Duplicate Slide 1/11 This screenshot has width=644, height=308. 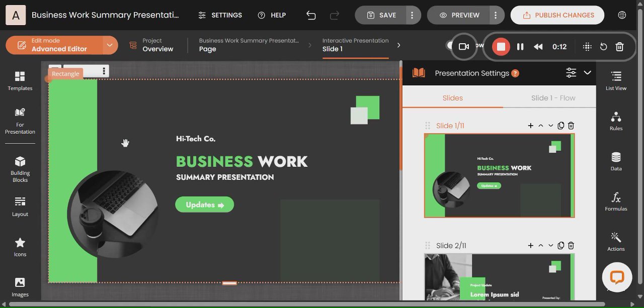561,126
